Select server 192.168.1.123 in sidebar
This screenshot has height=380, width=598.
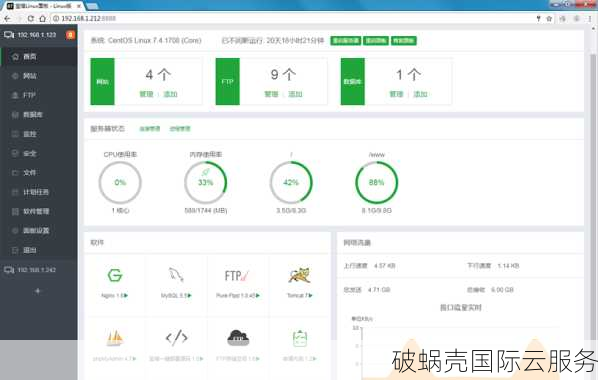[x=31, y=35]
